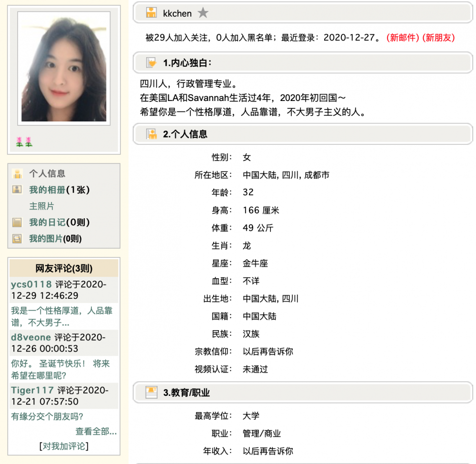
Task: Click the red 新邮件 link
Action: pyautogui.click(x=402, y=38)
